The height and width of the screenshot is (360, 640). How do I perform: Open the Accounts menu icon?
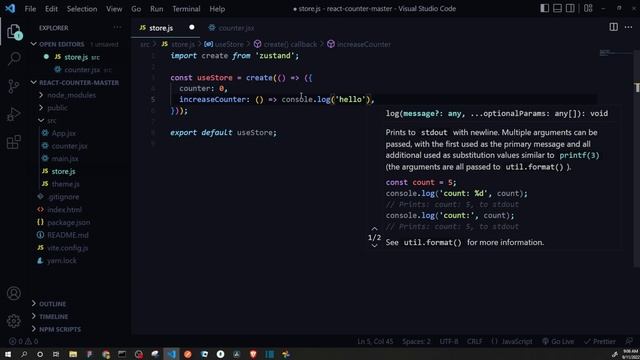click(14, 293)
